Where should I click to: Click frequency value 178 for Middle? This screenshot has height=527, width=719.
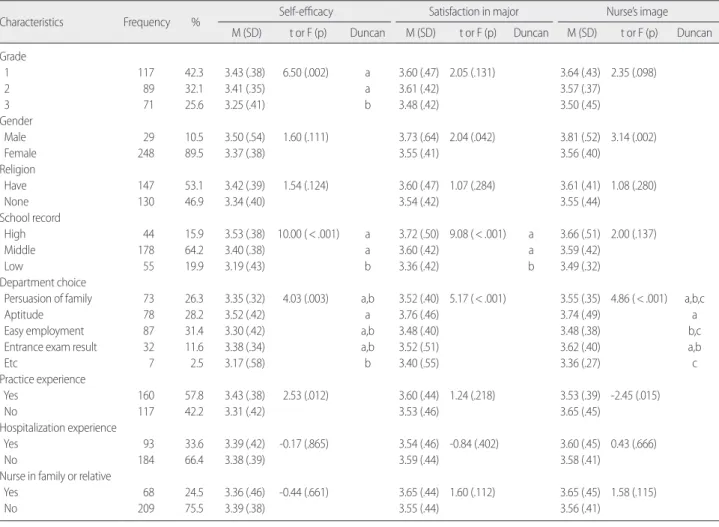pyautogui.click(x=146, y=250)
